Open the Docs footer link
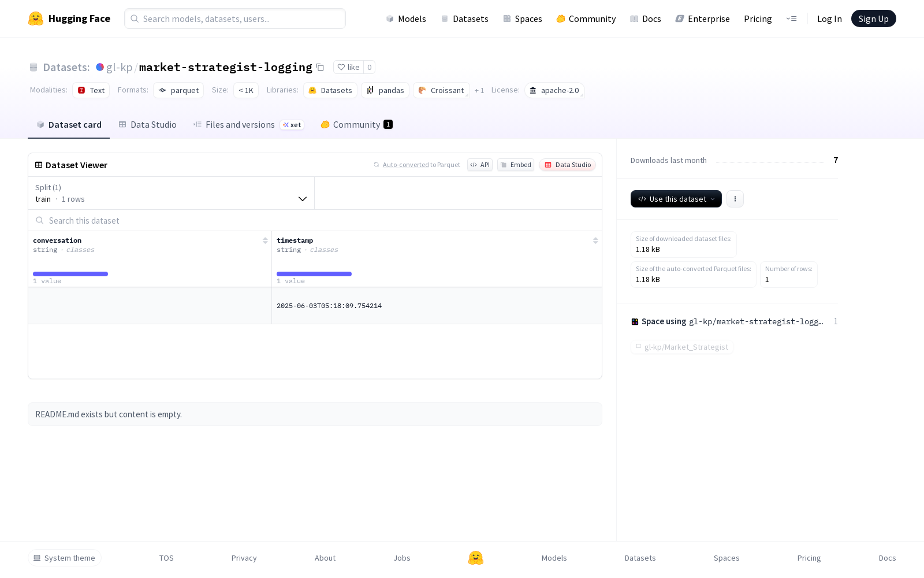This screenshot has height=578, width=924. [888, 558]
